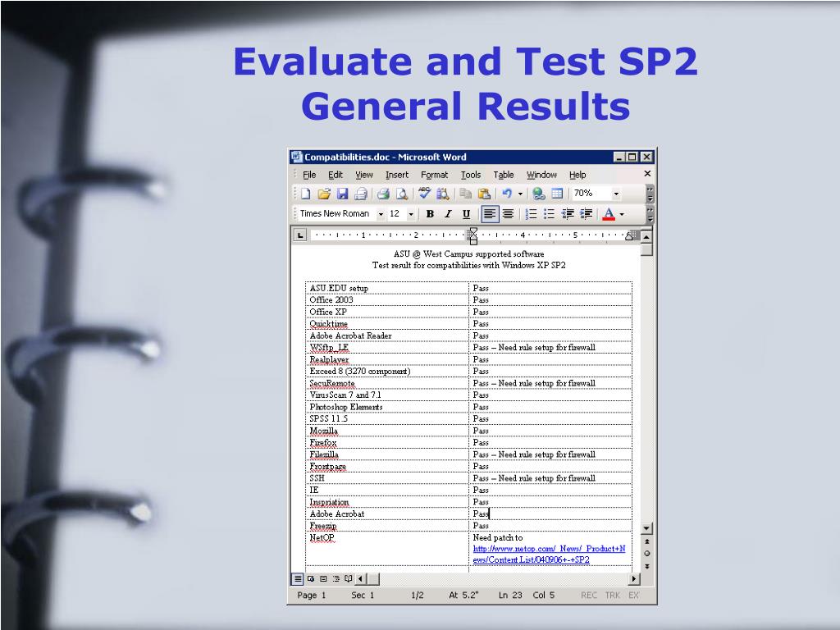Click the Permission/email envelope icon
This screenshot has height=630, width=840.
[361, 194]
